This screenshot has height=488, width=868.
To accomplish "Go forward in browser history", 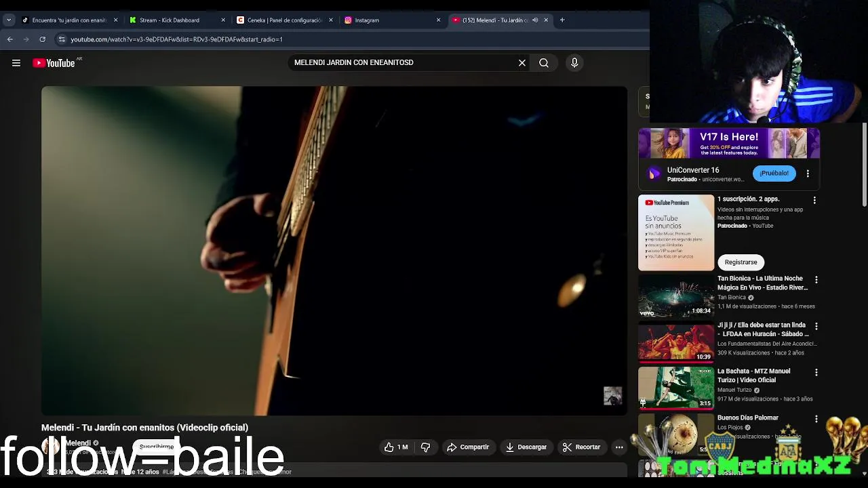I will coord(26,39).
